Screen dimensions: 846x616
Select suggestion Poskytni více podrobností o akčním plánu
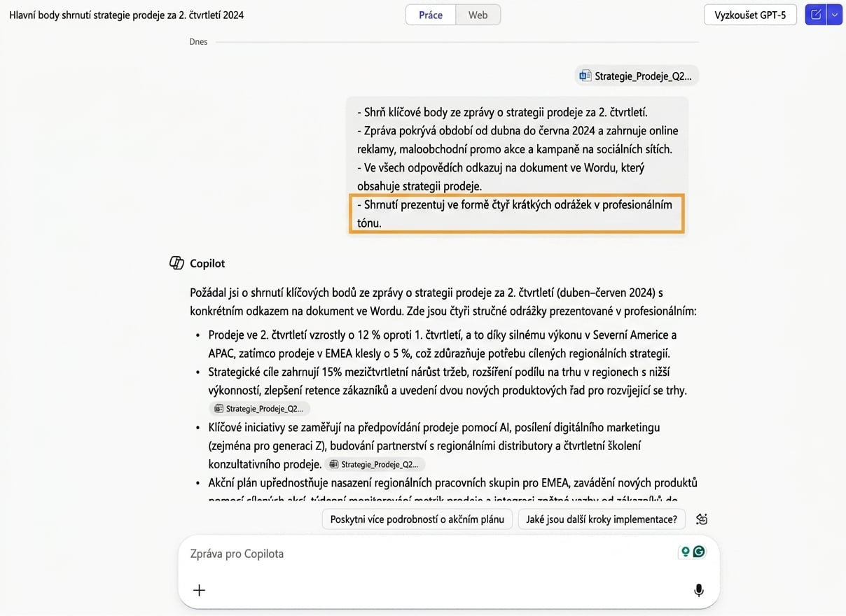click(417, 519)
